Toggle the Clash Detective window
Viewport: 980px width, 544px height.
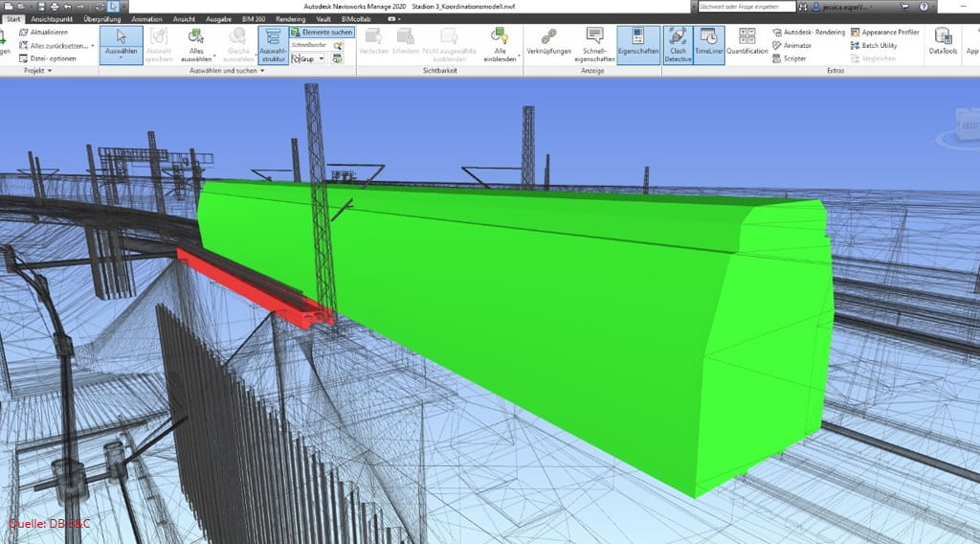pyautogui.click(x=679, y=45)
